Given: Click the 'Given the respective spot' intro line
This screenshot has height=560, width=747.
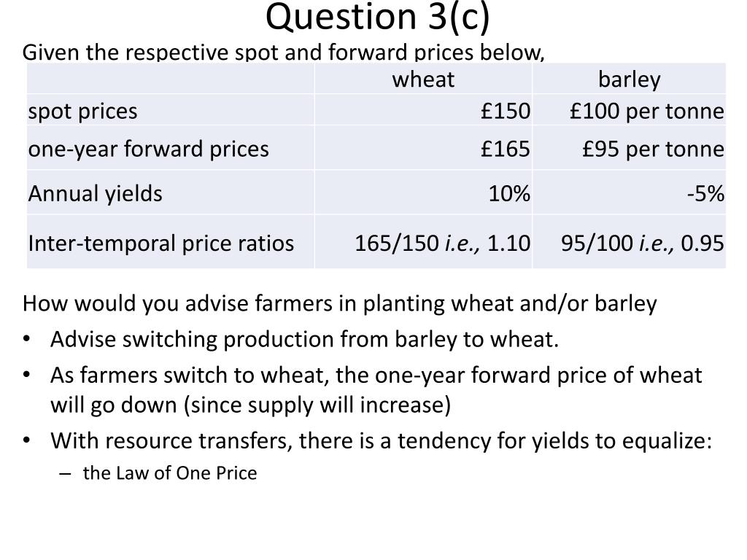Looking at the screenshot, I should [x=283, y=52].
